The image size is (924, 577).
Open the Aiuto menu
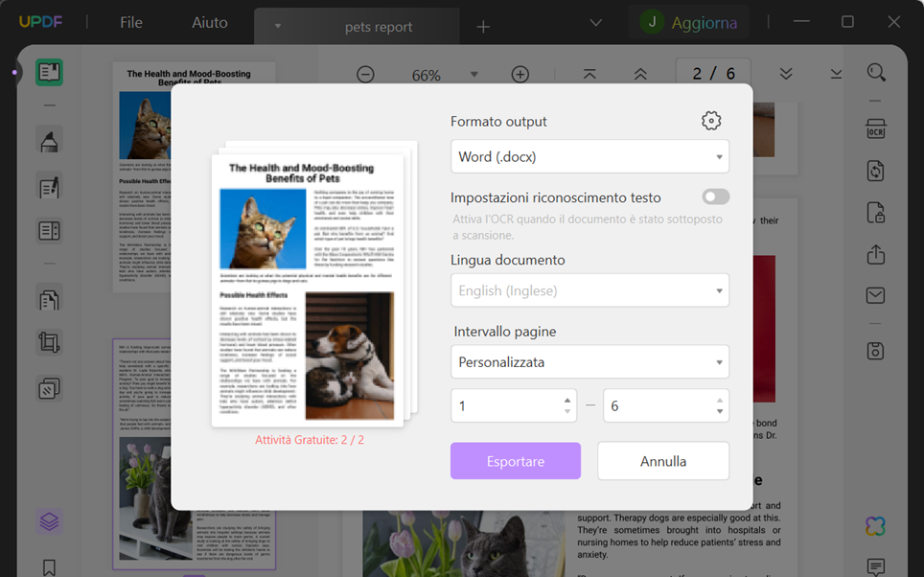(x=209, y=22)
